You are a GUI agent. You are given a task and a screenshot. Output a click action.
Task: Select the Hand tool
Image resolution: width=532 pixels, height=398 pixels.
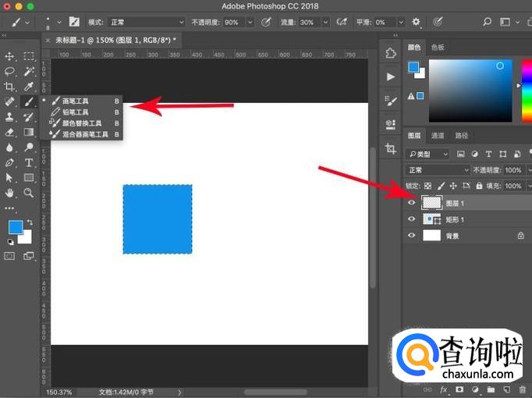coord(10,193)
